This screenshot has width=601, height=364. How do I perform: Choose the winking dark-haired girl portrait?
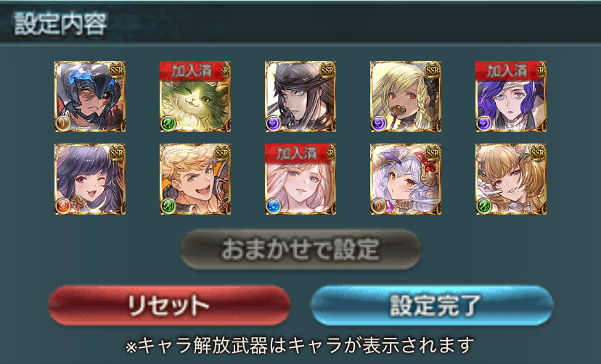tap(90, 179)
